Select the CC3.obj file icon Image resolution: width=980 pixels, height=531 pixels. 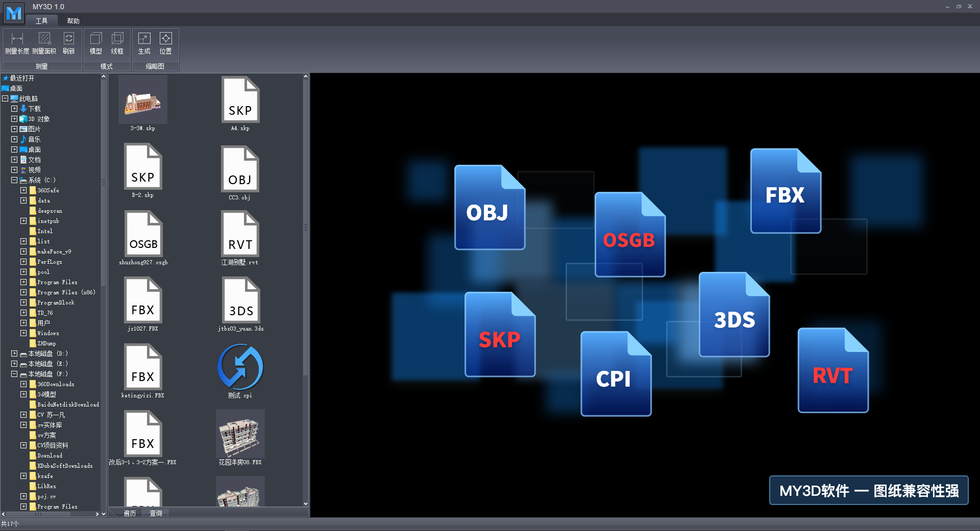tap(240, 169)
